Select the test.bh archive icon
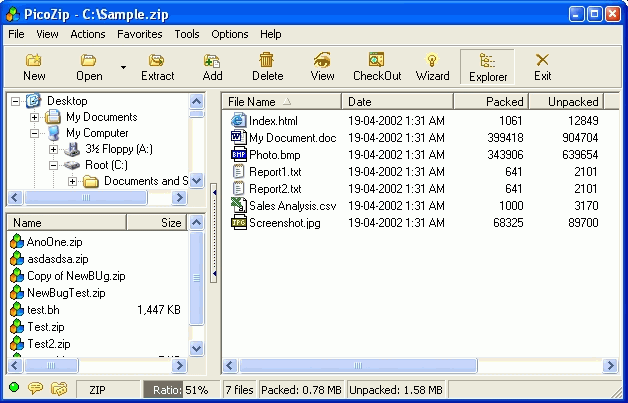Viewport: 628px width, 403px height. click(17, 310)
